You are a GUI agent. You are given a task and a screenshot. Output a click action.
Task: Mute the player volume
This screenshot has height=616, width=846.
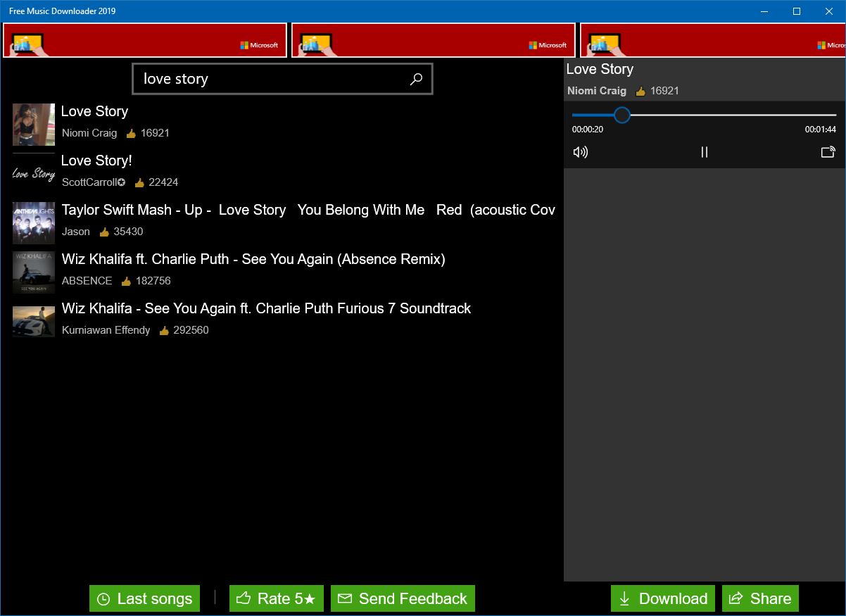point(581,152)
